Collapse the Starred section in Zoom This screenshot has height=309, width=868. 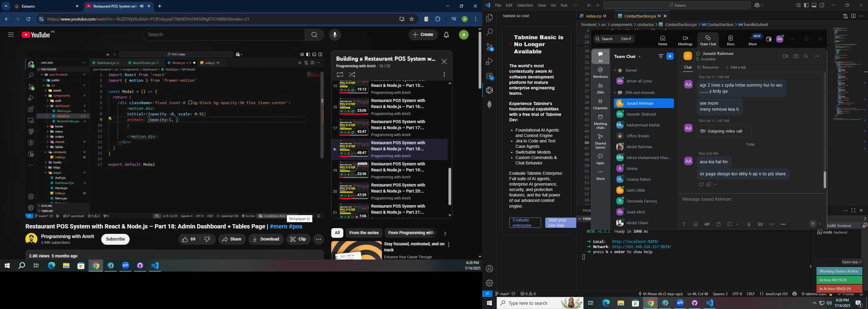click(x=615, y=71)
